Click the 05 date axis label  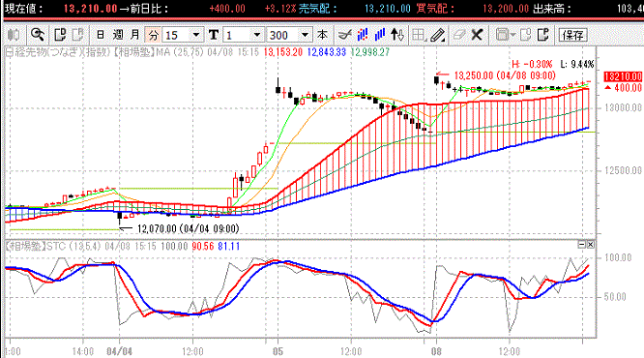tap(278, 351)
